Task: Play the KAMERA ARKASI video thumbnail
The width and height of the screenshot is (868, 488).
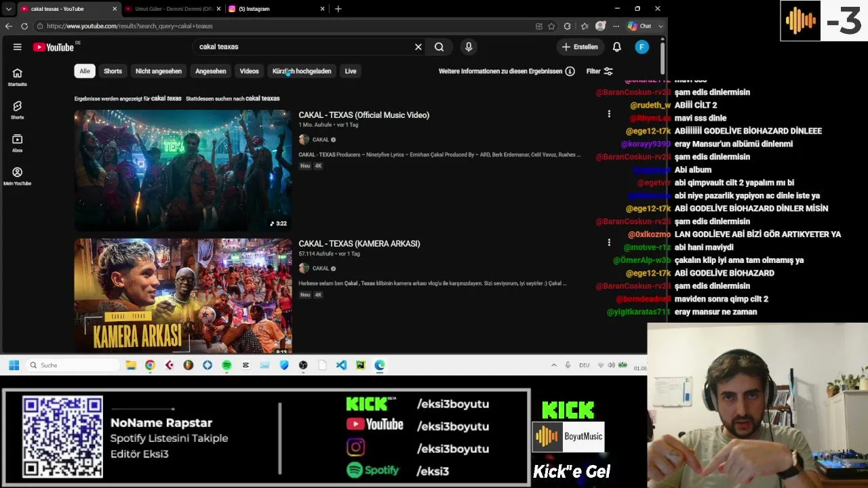Action: coord(183,296)
